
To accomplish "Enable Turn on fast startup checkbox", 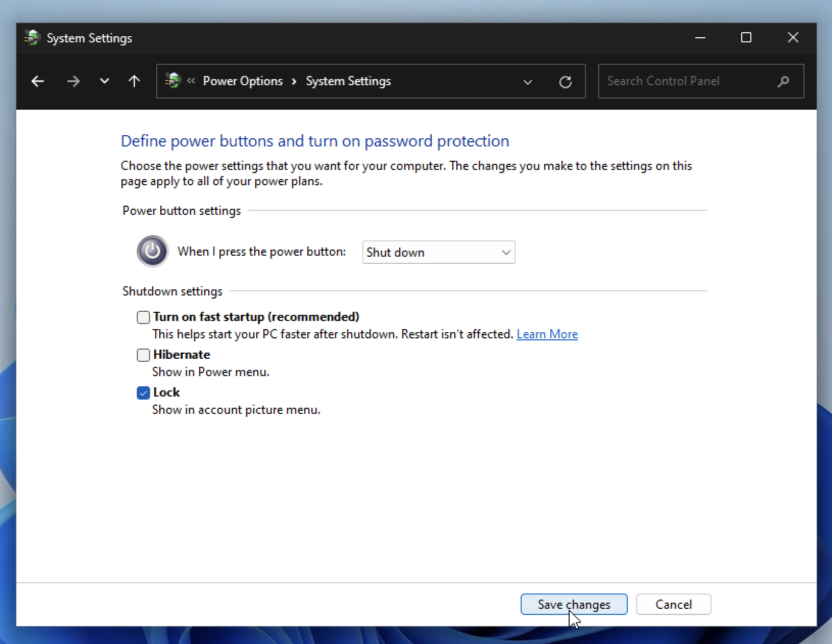I will click(143, 317).
